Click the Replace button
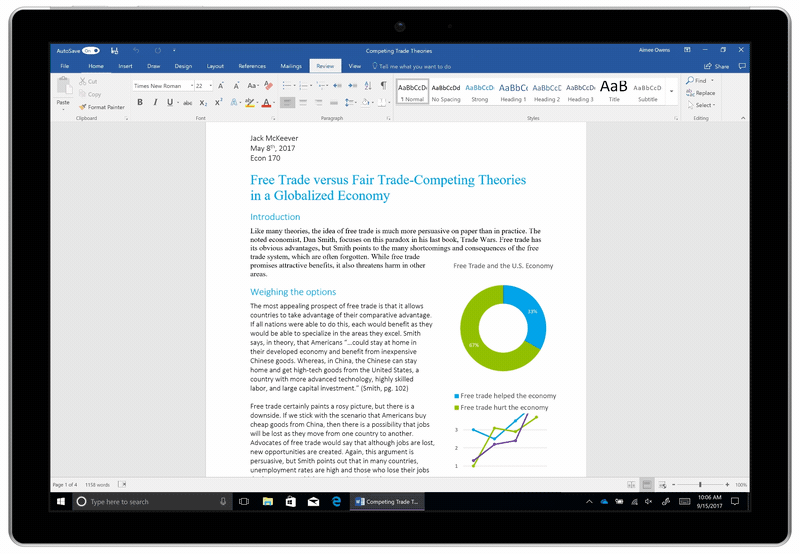This screenshot has width=800, height=554. pyautogui.click(x=703, y=93)
